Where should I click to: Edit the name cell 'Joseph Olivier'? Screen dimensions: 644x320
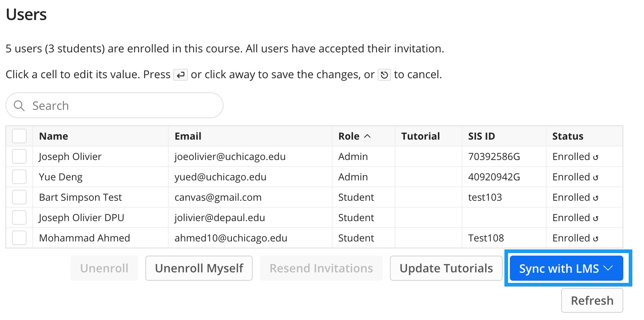tap(101, 156)
